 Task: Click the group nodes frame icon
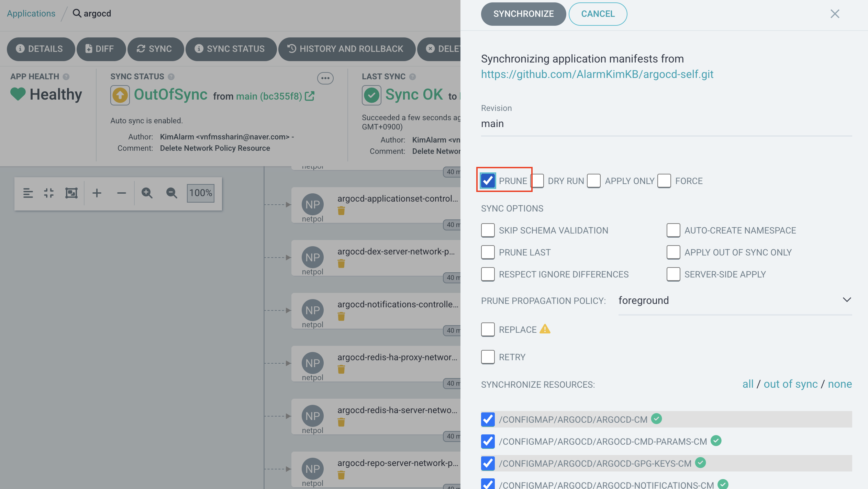(x=71, y=193)
